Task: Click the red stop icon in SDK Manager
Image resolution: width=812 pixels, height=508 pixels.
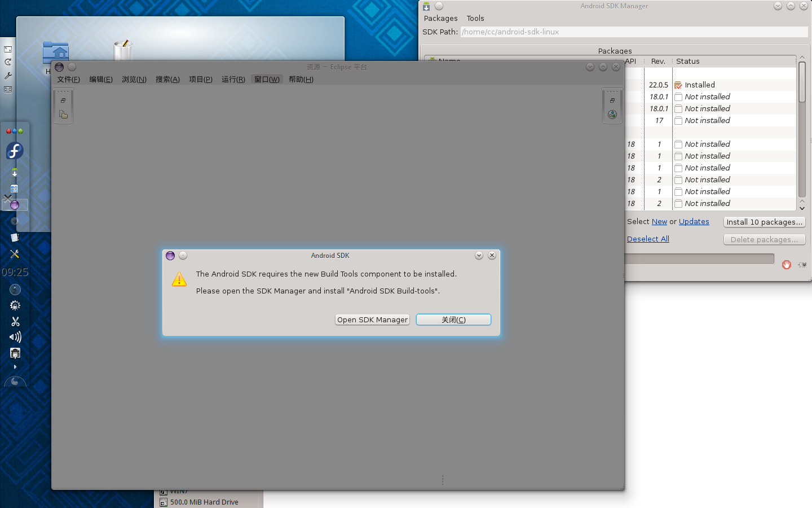Action: click(x=787, y=265)
